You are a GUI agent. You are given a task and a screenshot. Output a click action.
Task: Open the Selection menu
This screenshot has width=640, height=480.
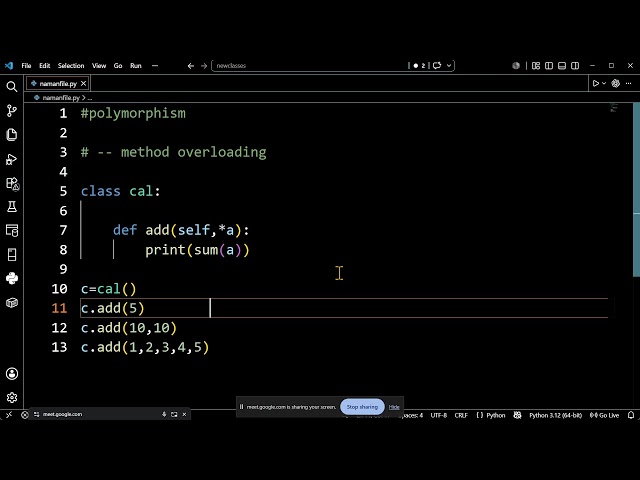(71, 65)
